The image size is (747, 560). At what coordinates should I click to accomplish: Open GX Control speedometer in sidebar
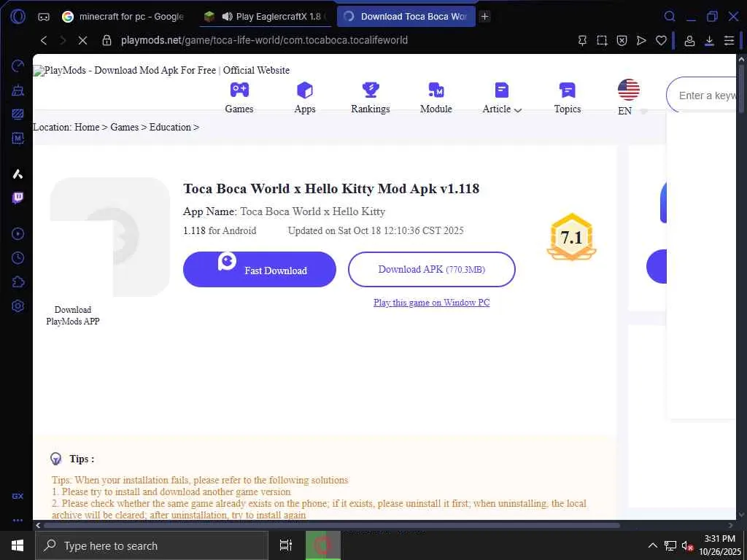pyautogui.click(x=18, y=66)
